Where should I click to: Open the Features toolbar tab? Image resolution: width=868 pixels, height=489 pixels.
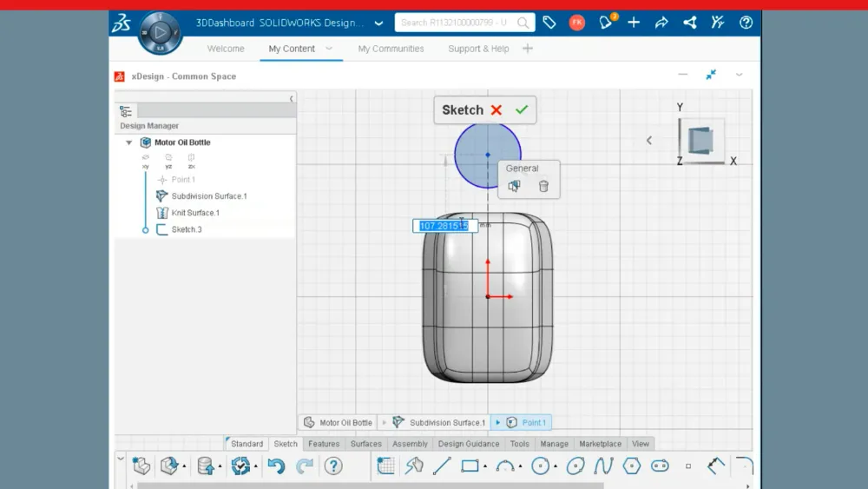(324, 444)
